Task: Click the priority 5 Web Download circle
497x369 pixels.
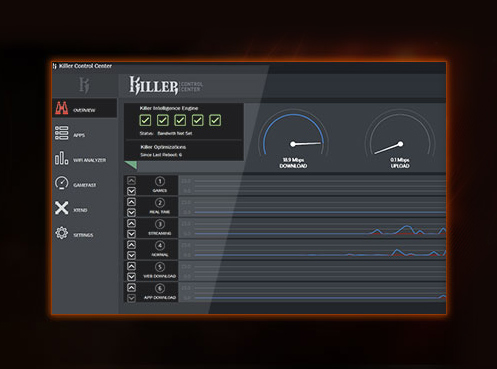Action: [160, 267]
